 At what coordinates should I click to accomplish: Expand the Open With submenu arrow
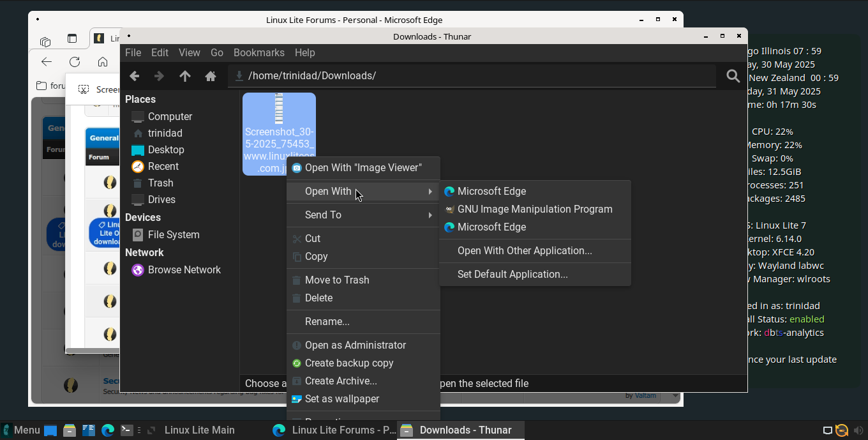point(431,192)
